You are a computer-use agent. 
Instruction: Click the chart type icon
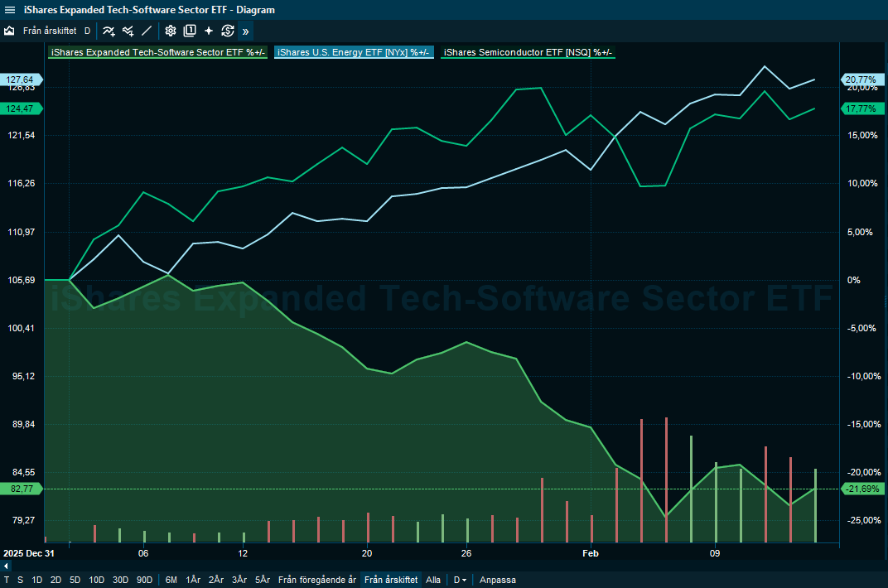(10, 31)
